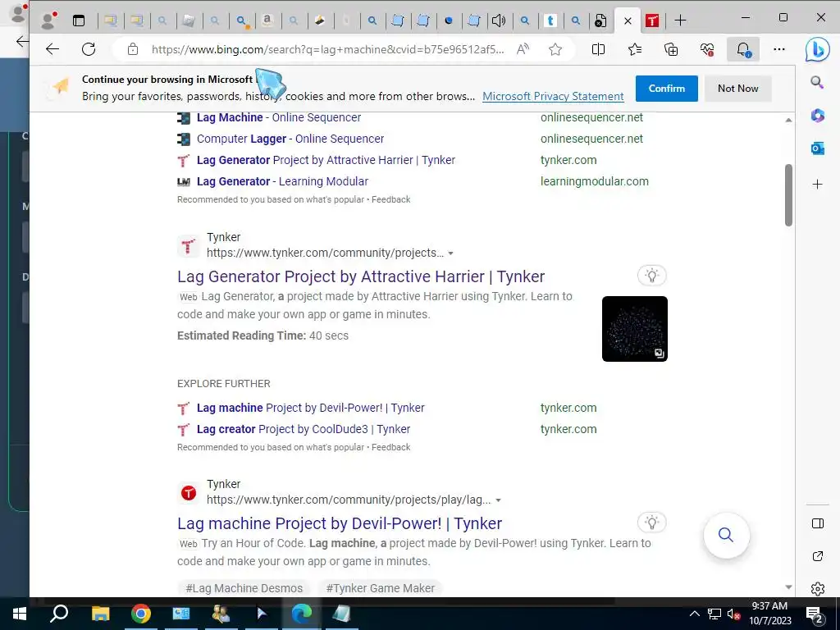840x630 pixels.
Task: Switch to the Amazon tab
Action: (x=267, y=21)
